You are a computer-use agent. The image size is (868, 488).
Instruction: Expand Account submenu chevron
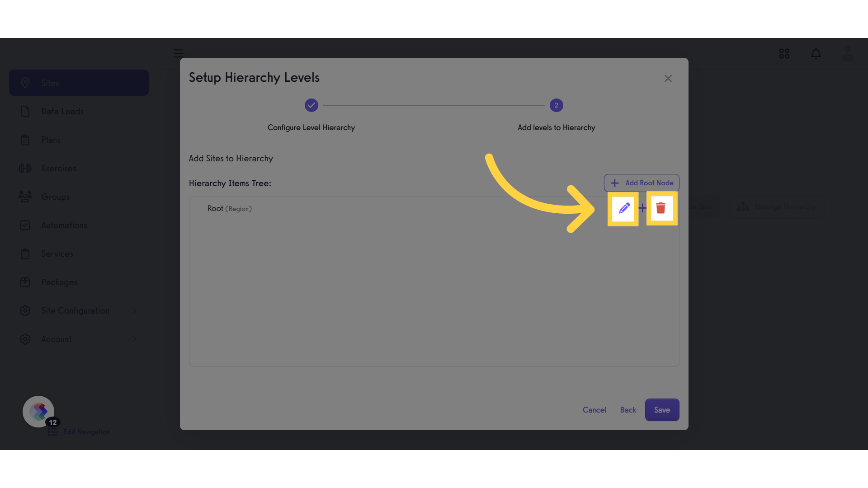[135, 339]
